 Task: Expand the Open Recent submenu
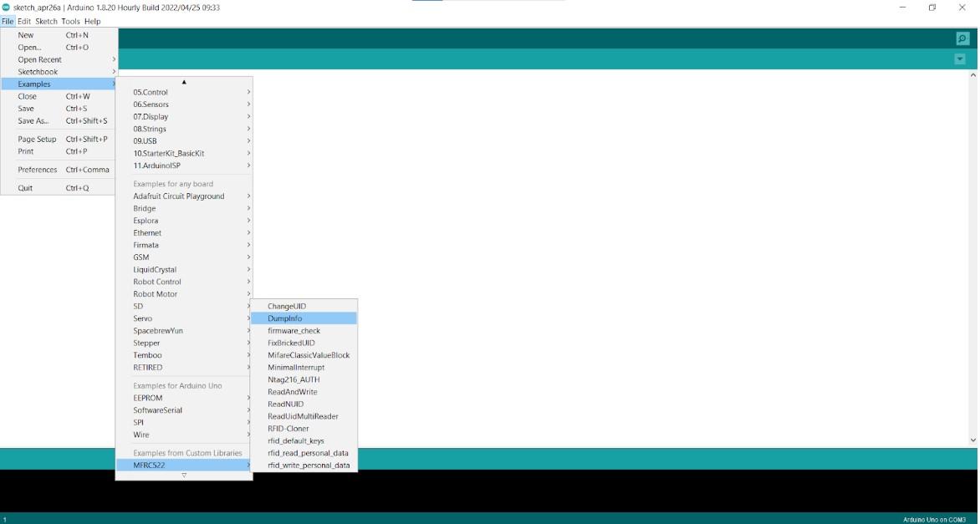59,60
